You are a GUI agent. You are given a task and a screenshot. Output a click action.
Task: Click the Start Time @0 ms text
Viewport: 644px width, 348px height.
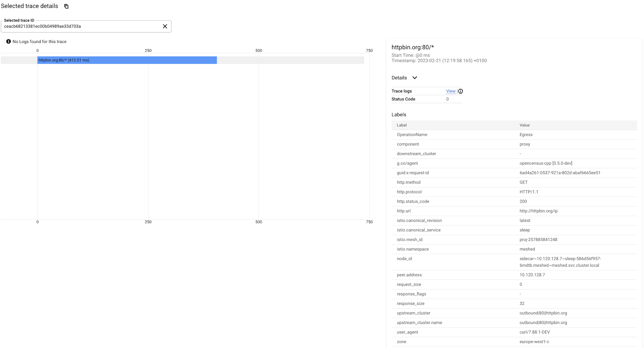coord(411,55)
